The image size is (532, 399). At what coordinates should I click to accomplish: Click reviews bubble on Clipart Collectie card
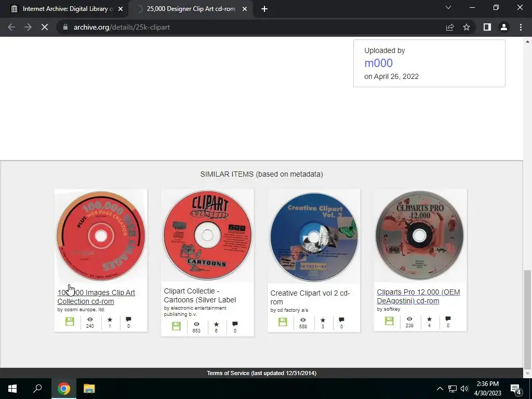click(x=235, y=324)
